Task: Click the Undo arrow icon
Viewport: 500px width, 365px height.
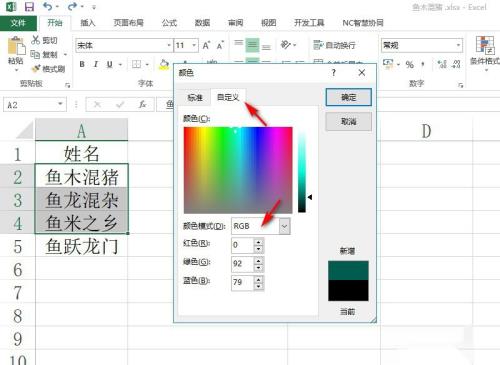Action: 47,6
